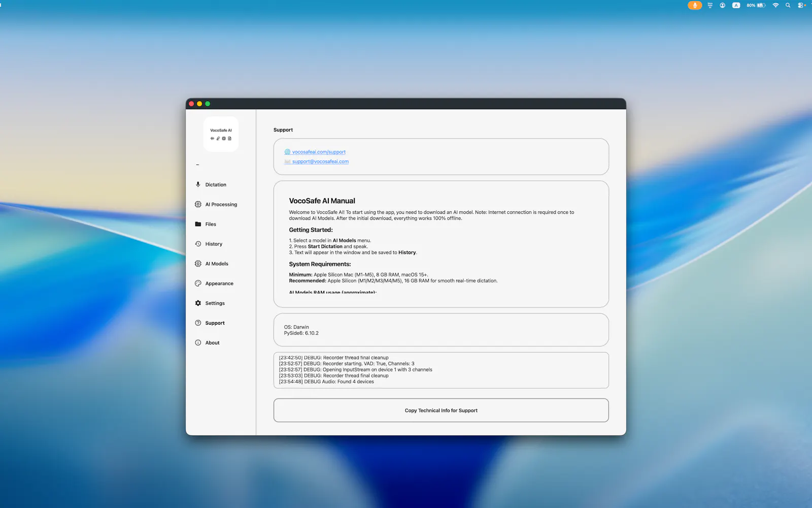Click the 'VocoSafe AI Manual' heading

click(322, 201)
